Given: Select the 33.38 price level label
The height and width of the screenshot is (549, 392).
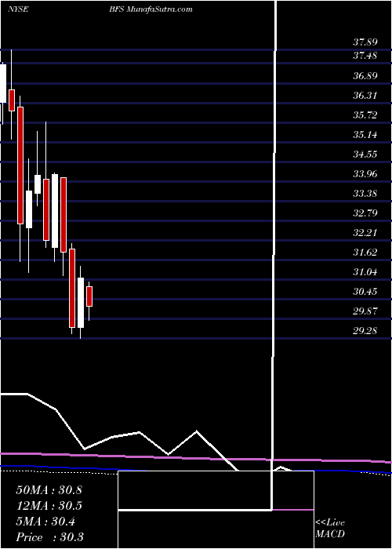Looking at the screenshot, I should tap(365, 193).
